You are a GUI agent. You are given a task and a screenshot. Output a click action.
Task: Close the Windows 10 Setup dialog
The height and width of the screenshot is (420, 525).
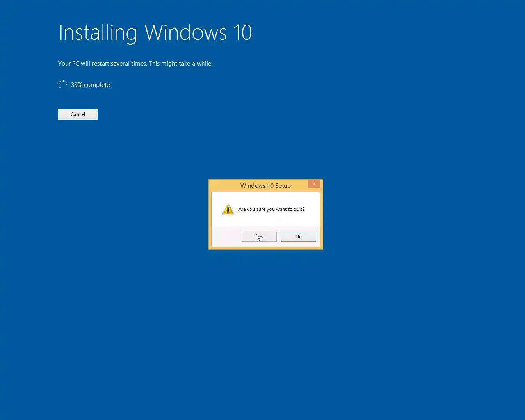click(314, 184)
